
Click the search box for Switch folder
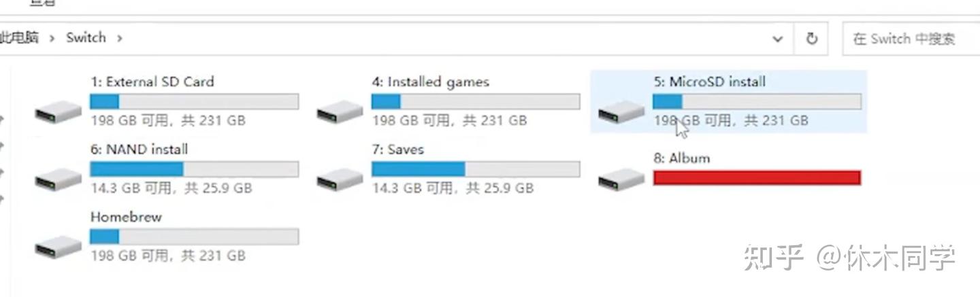click(909, 39)
